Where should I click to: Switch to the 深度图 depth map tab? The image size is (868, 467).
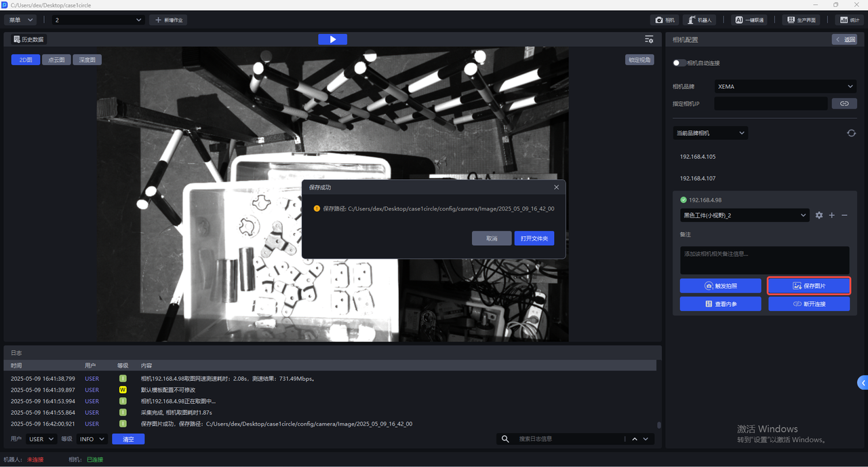click(87, 60)
